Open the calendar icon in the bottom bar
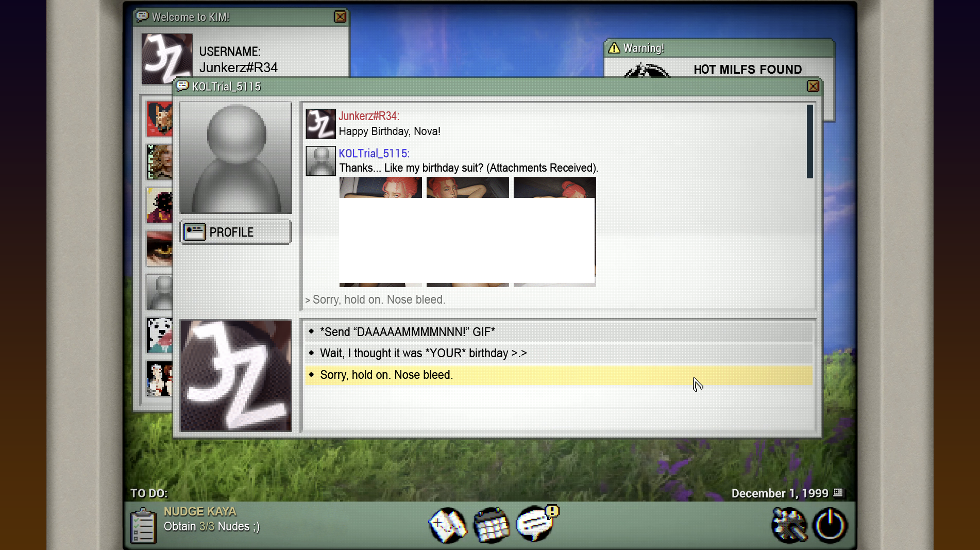This screenshot has height=550, width=980. [x=491, y=525]
